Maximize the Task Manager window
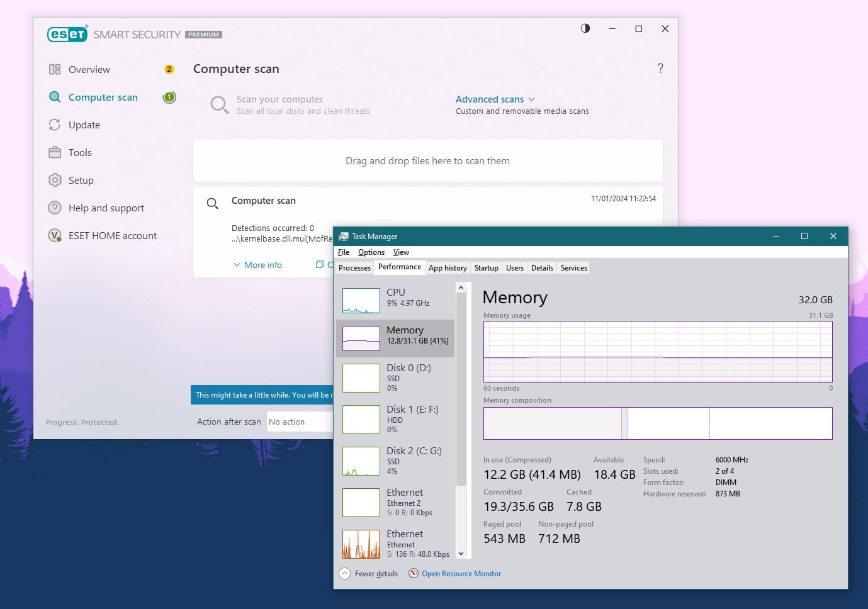Image resolution: width=868 pixels, height=609 pixels. pyautogui.click(x=804, y=237)
